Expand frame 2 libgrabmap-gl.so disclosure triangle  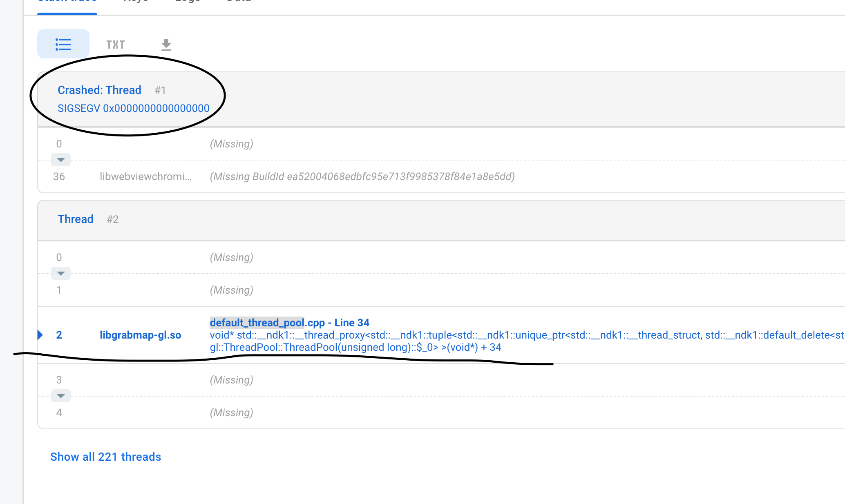click(40, 335)
